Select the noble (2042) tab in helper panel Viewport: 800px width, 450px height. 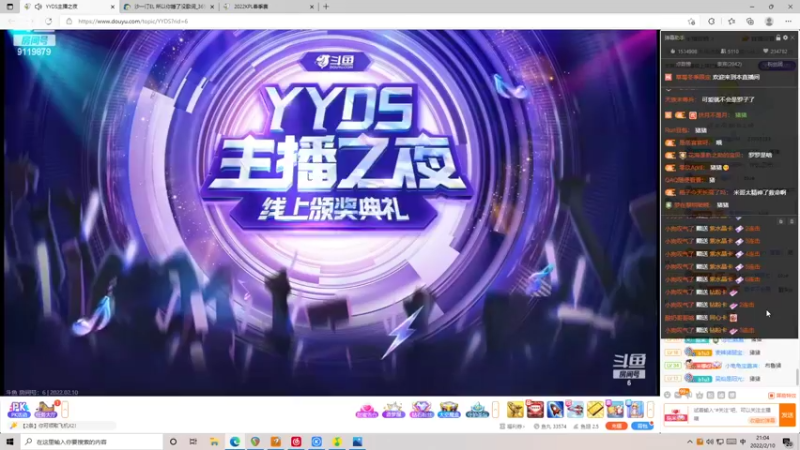pyautogui.click(x=729, y=64)
